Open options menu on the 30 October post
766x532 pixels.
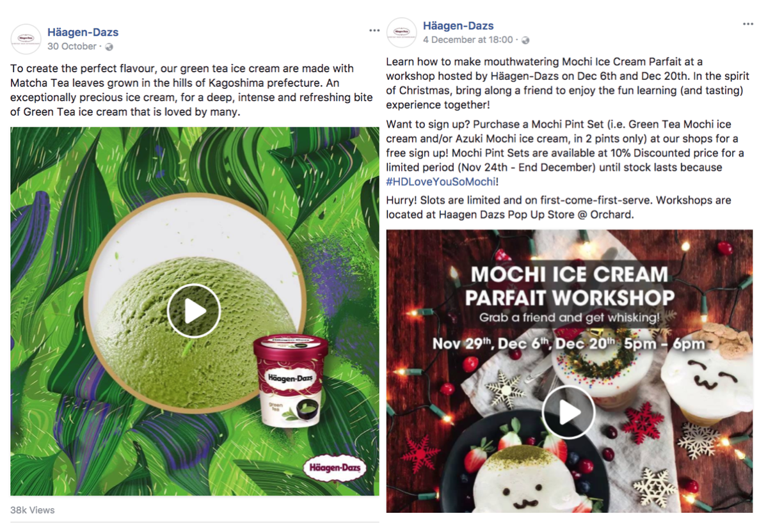pyautogui.click(x=374, y=30)
